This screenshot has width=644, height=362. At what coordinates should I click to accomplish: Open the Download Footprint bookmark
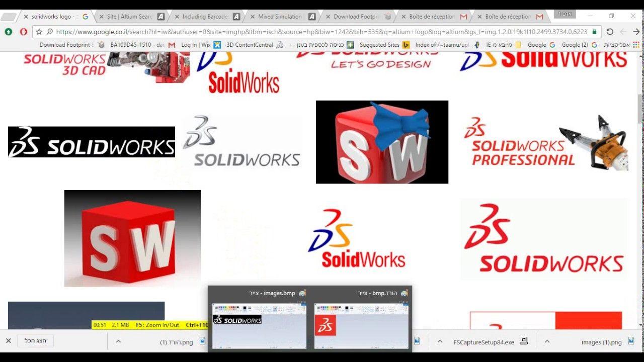(72, 45)
